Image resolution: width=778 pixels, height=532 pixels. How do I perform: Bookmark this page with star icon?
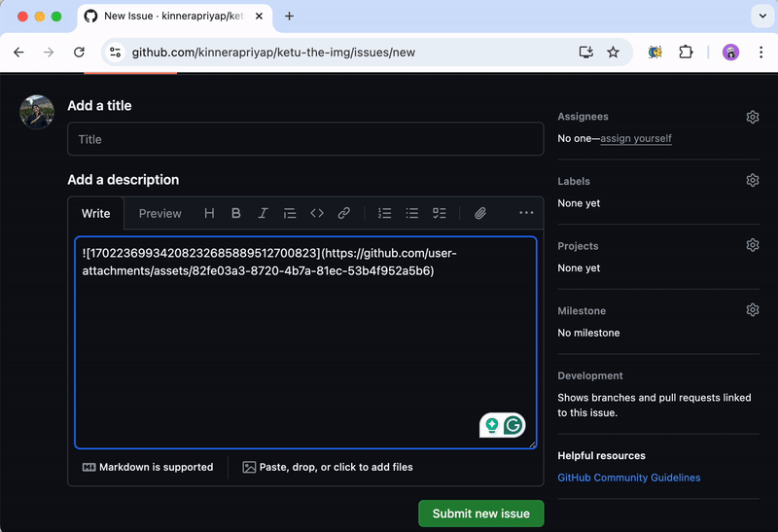click(614, 53)
